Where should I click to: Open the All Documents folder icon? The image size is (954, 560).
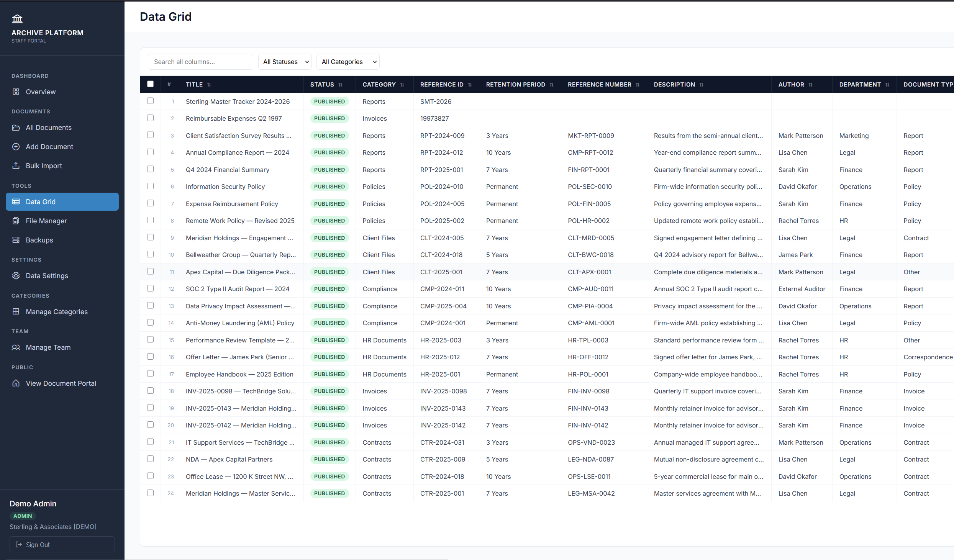point(17,127)
